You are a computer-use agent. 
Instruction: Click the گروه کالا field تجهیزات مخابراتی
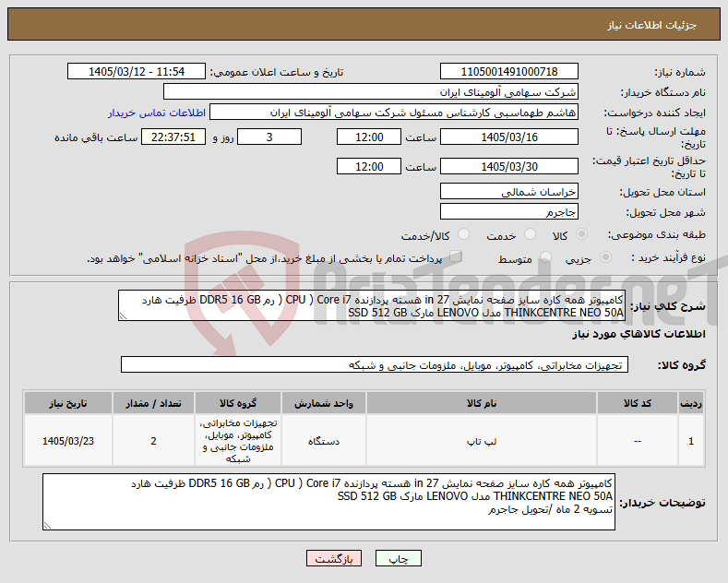point(375,365)
